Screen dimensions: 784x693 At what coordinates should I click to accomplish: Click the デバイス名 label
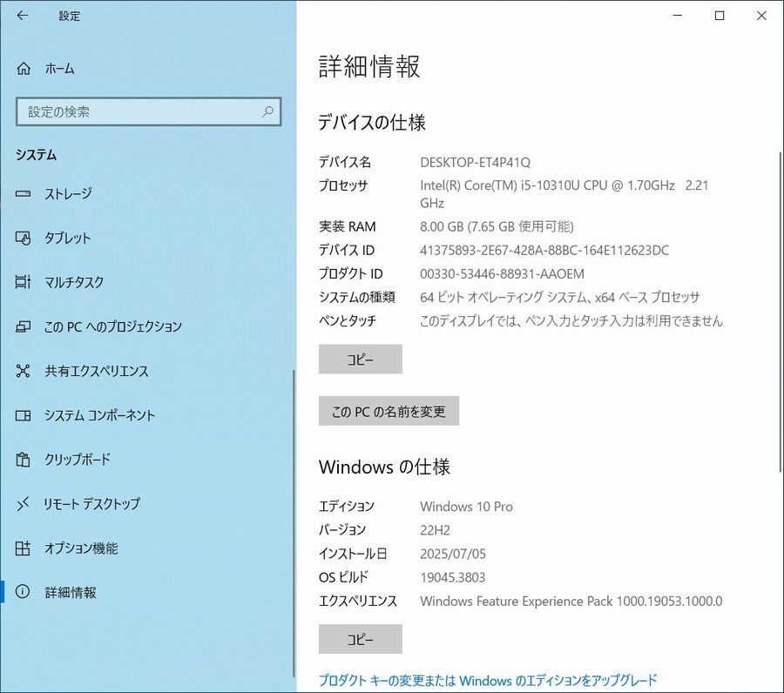345,163
